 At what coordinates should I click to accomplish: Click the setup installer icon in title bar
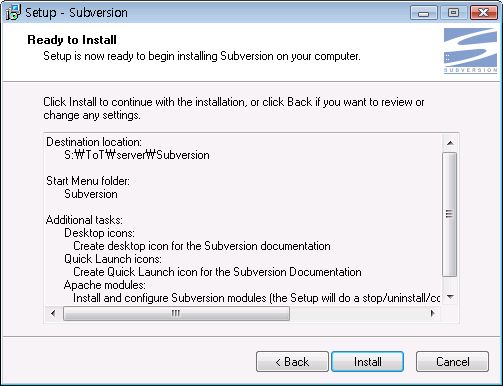[13, 13]
